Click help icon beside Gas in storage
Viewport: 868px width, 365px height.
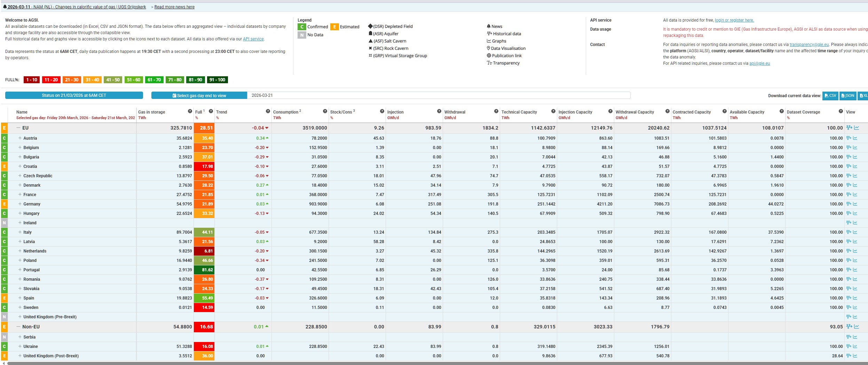coord(190,111)
